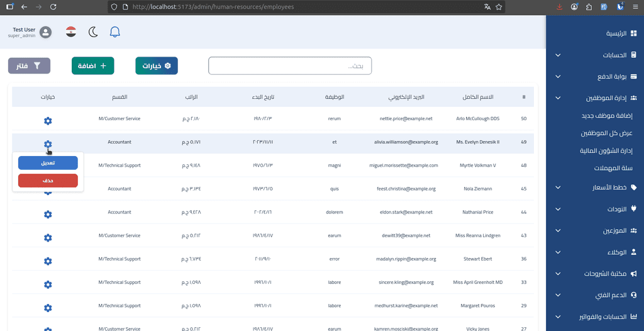Click the Egypt flag language icon
Screen dimensions: 644x331
(x=71, y=32)
